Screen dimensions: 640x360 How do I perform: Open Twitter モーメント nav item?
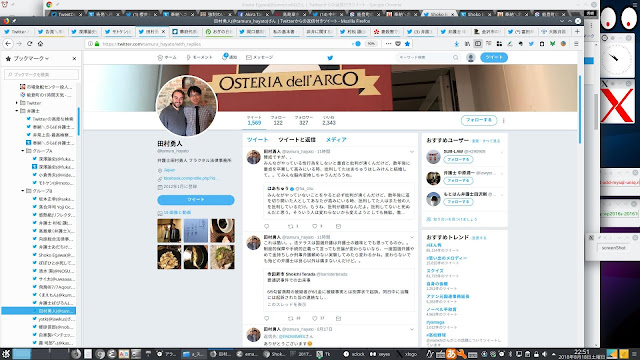pos(199,58)
